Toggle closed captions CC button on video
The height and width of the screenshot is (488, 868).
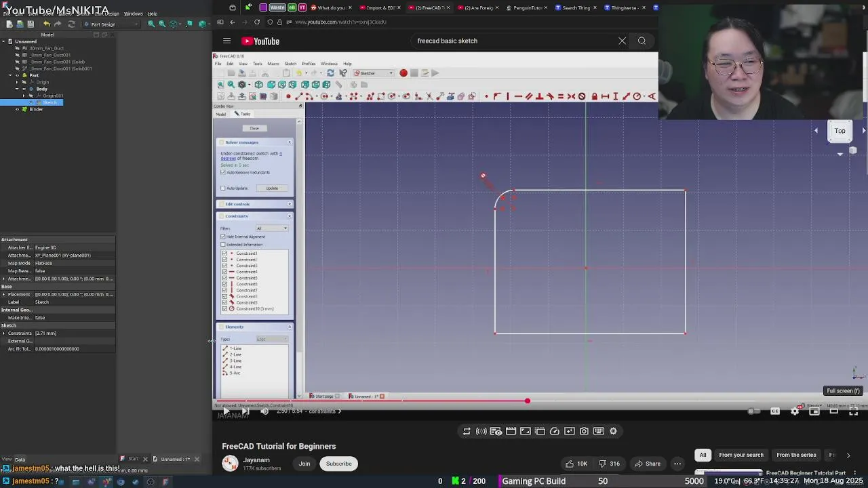click(775, 411)
